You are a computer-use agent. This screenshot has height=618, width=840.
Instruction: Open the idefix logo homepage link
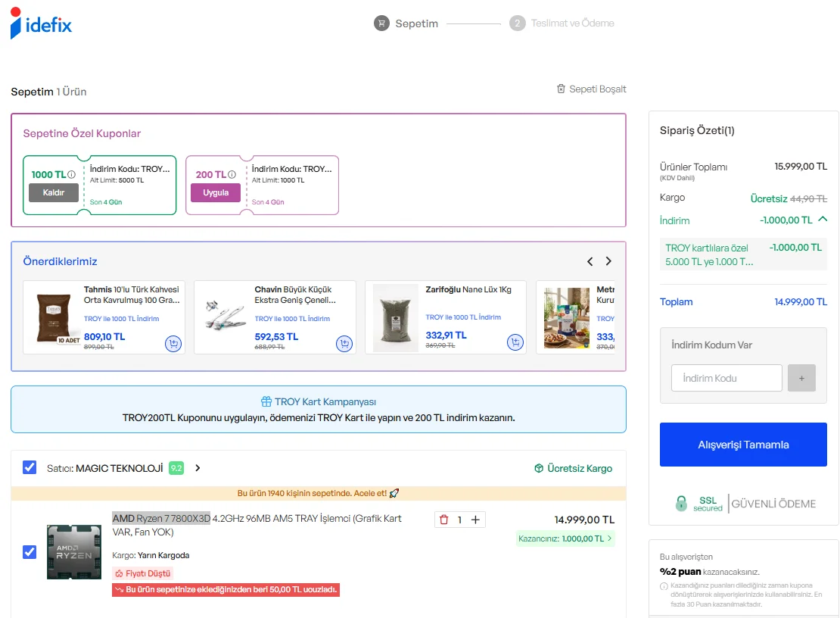41,23
